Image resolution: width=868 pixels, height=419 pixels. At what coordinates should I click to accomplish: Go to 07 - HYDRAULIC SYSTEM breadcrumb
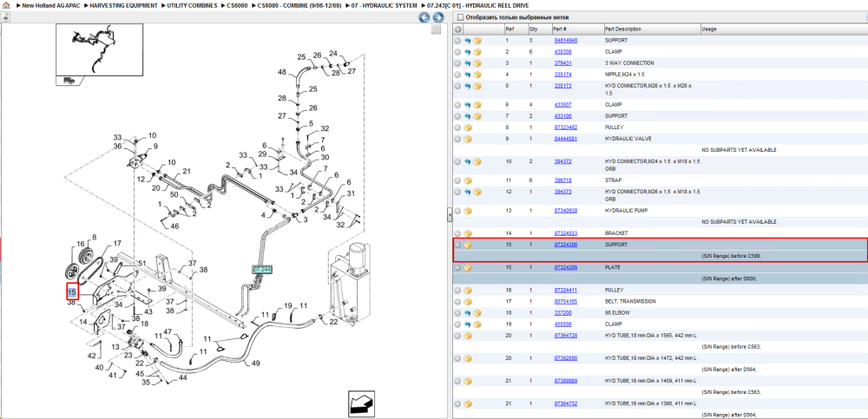(385, 5)
